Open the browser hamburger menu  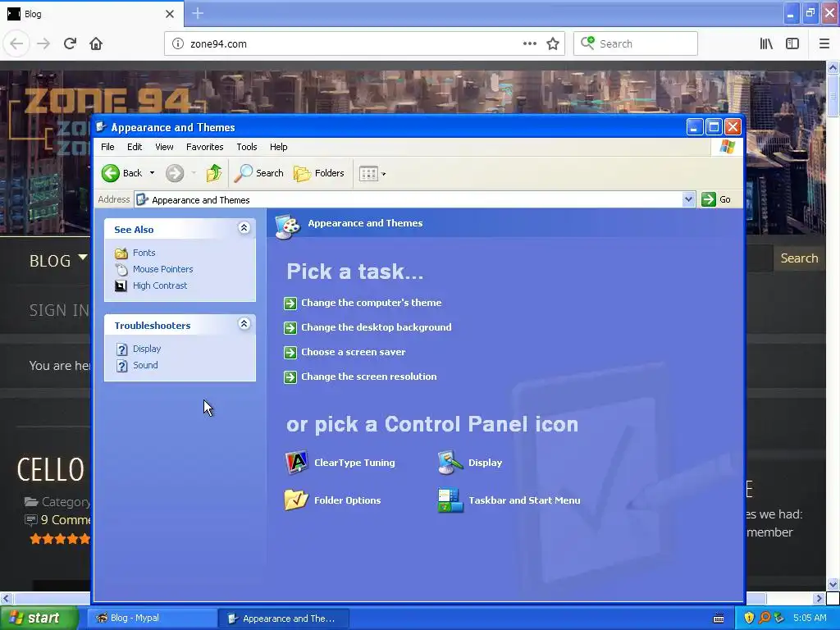click(824, 44)
